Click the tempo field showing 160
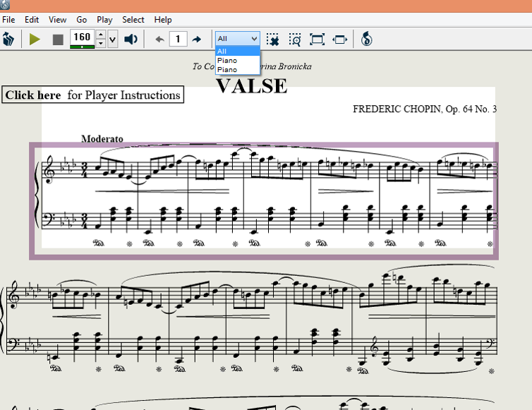The image size is (532, 410). tap(82, 37)
